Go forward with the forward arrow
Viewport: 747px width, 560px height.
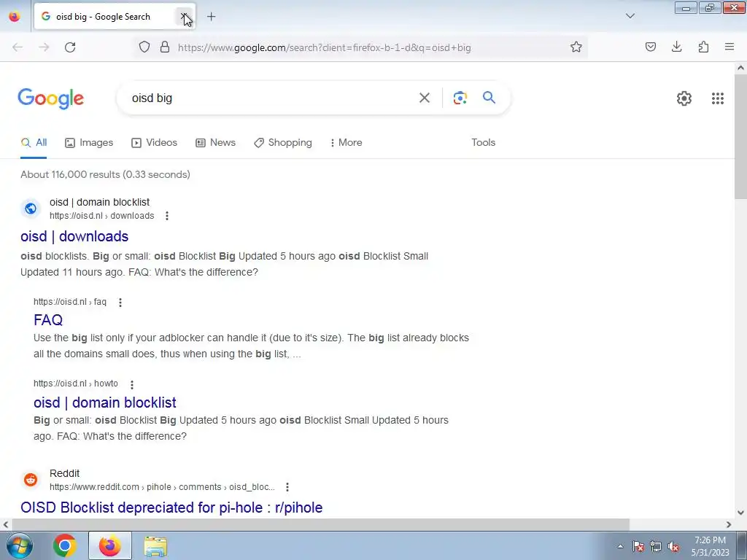click(x=44, y=47)
